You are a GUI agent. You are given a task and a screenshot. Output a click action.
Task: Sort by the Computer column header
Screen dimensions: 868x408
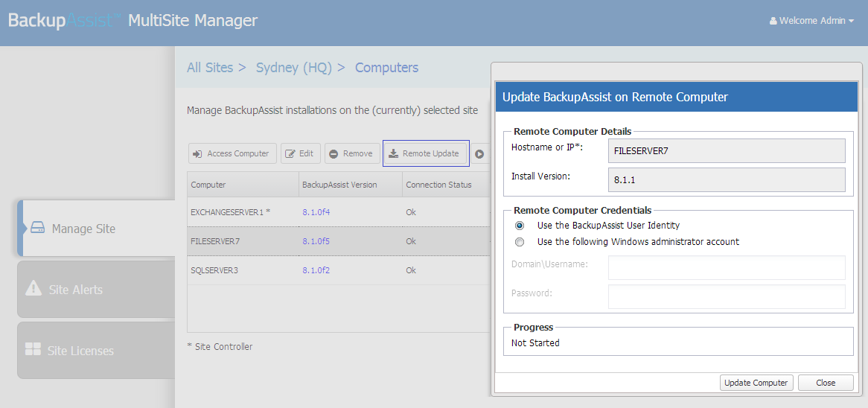(x=243, y=185)
